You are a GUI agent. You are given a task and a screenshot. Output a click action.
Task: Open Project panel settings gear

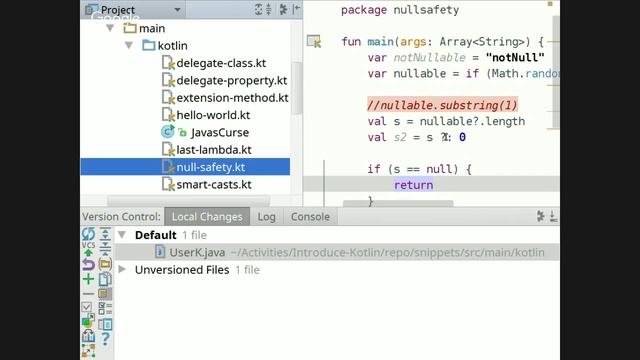[x=283, y=9]
